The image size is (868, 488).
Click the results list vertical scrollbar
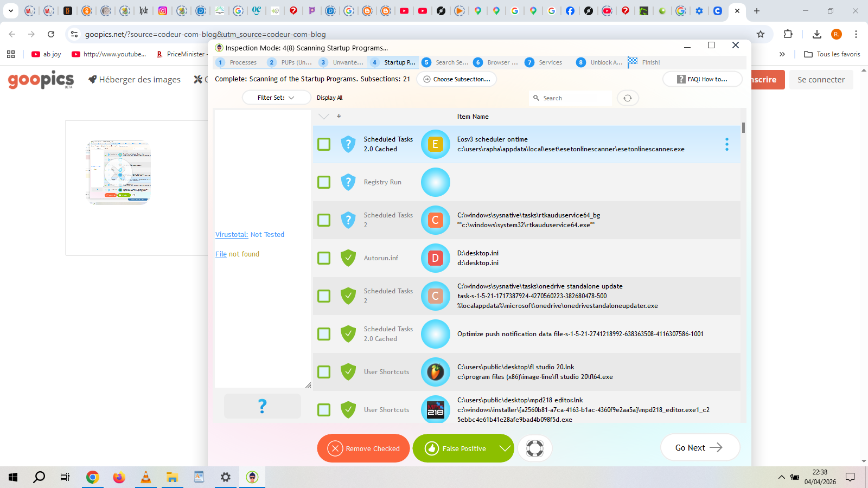[743, 128]
